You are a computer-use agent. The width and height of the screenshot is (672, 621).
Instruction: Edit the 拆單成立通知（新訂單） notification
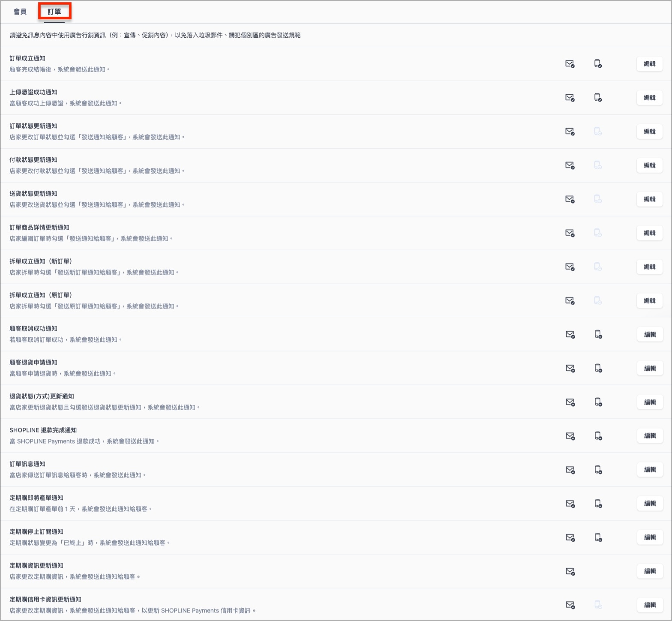click(x=650, y=267)
